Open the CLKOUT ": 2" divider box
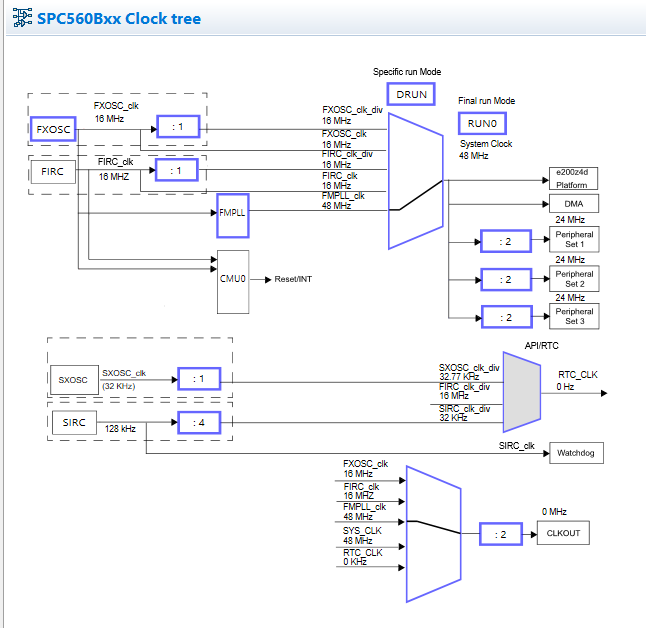Image resolution: width=646 pixels, height=628 pixels. tap(501, 534)
